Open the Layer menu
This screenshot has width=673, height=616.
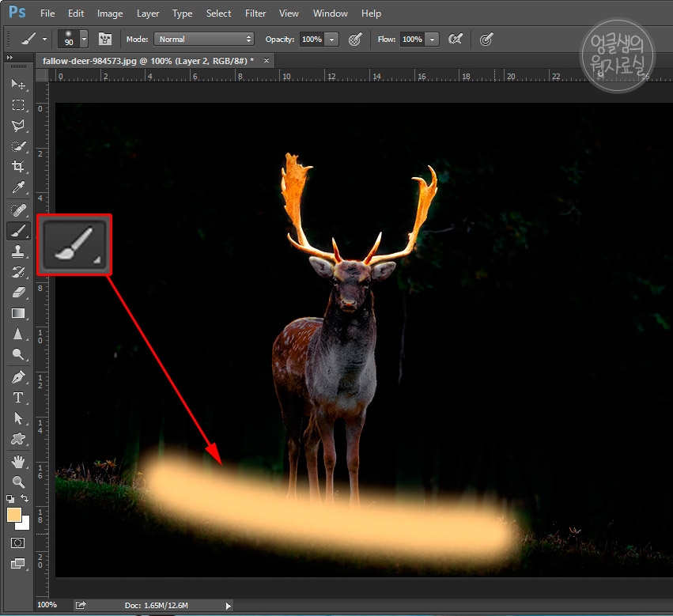(x=148, y=13)
